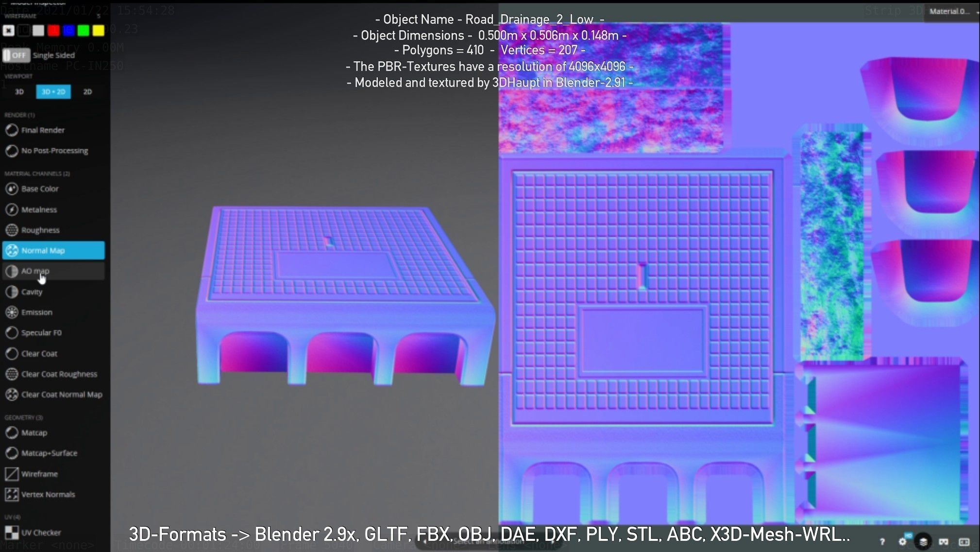The height and width of the screenshot is (552, 980).
Task: Pick the red wireframe color swatch
Action: [53, 31]
